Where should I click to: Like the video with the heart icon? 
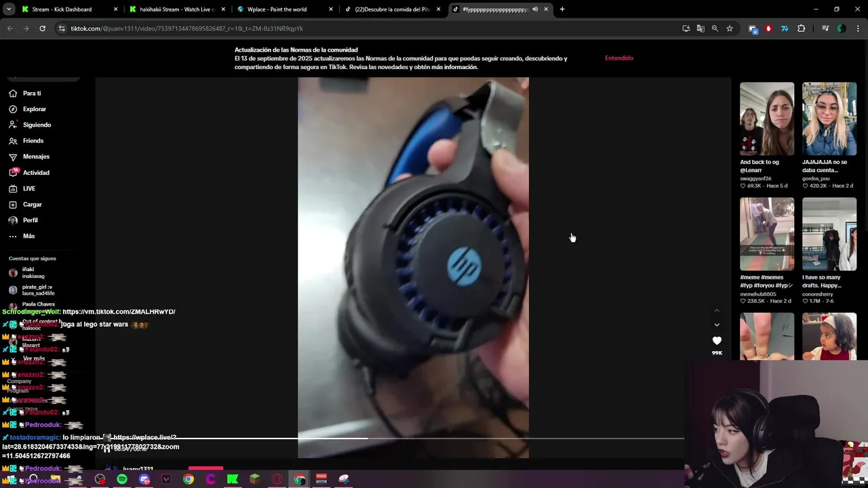pos(717,340)
